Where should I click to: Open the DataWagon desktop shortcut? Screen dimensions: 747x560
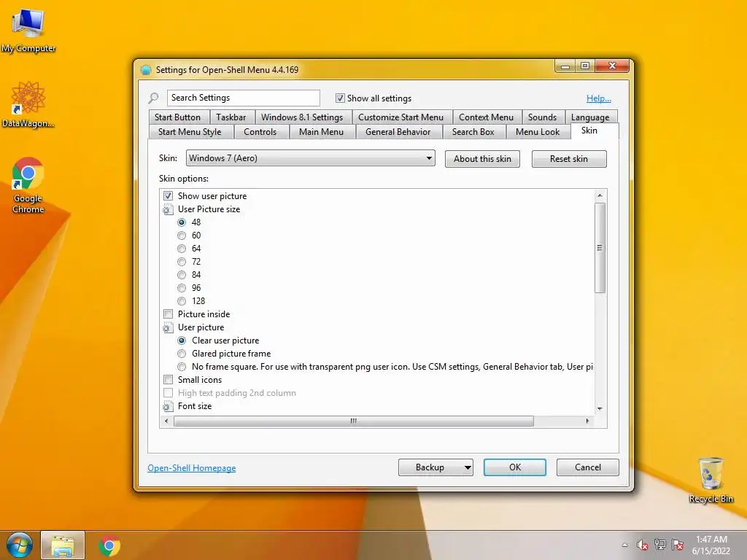tap(28, 105)
